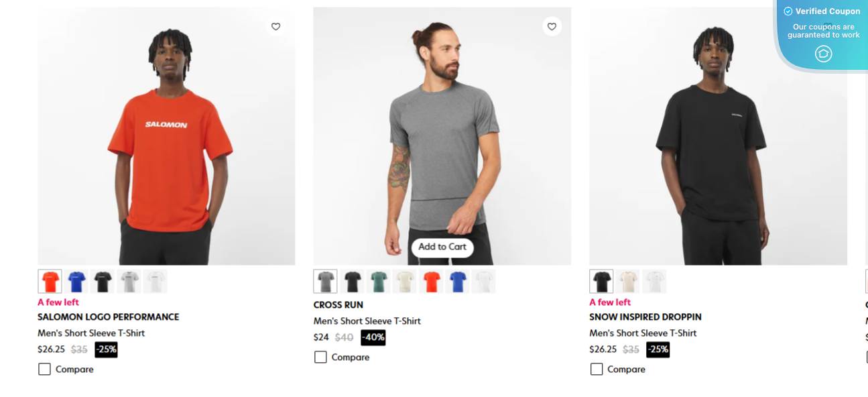868x397 pixels.
Task: Open the CROSS RUN product details
Action: [x=338, y=304]
